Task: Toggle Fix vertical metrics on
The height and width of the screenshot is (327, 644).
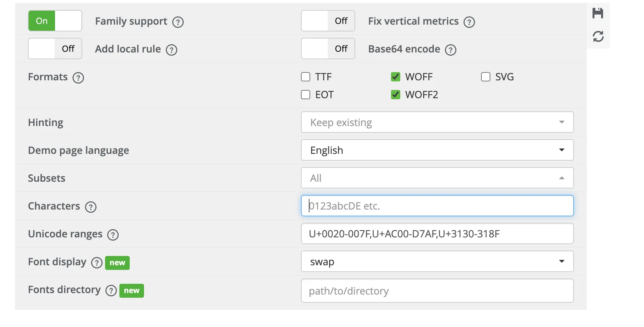Action: coord(328,21)
